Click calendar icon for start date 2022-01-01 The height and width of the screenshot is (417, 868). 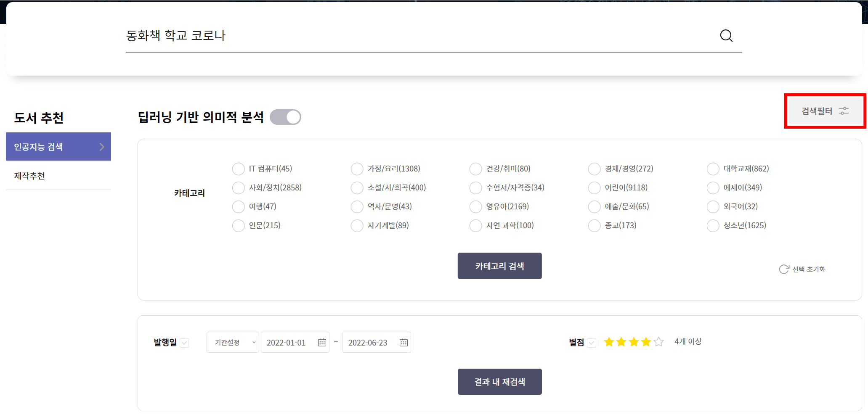coord(322,343)
